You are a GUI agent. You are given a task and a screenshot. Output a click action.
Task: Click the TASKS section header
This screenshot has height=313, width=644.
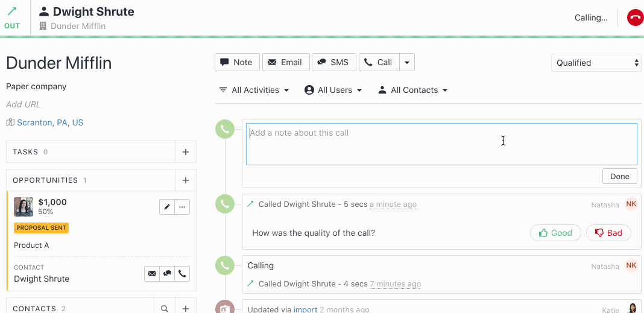pos(91,152)
